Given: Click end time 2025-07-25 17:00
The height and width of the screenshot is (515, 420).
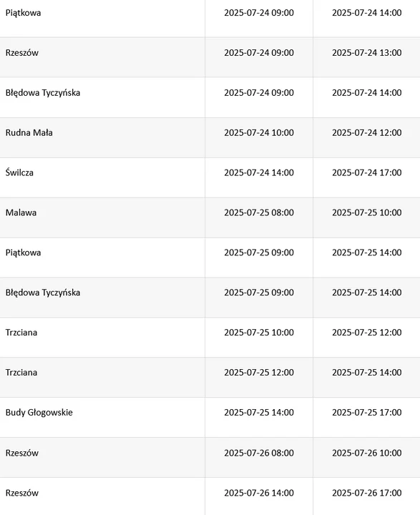Looking at the screenshot, I should click(x=367, y=413).
